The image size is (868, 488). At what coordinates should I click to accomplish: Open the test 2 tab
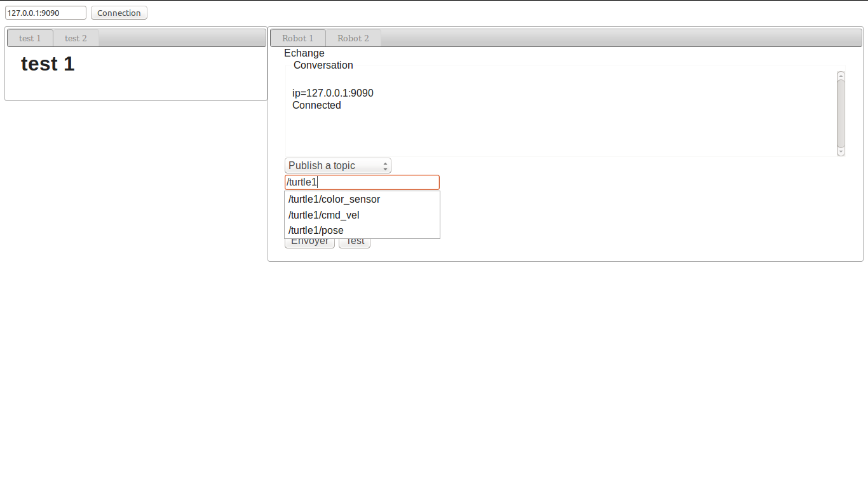point(76,38)
